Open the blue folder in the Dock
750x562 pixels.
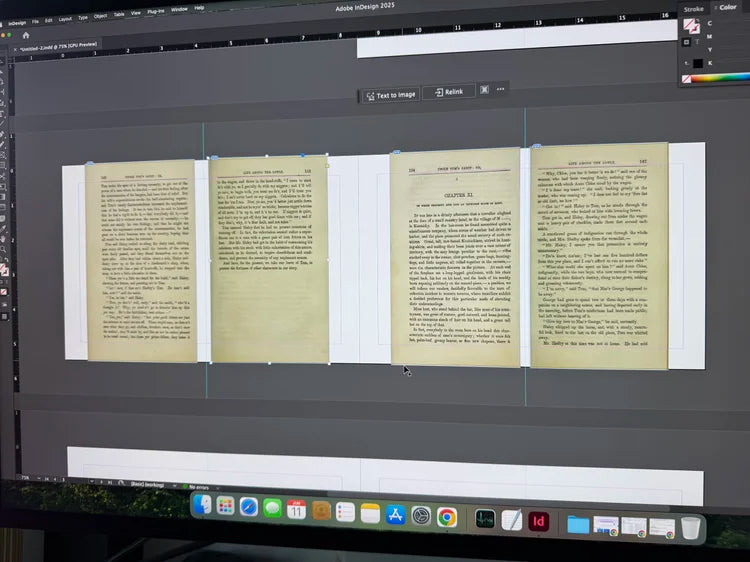tap(578, 525)
